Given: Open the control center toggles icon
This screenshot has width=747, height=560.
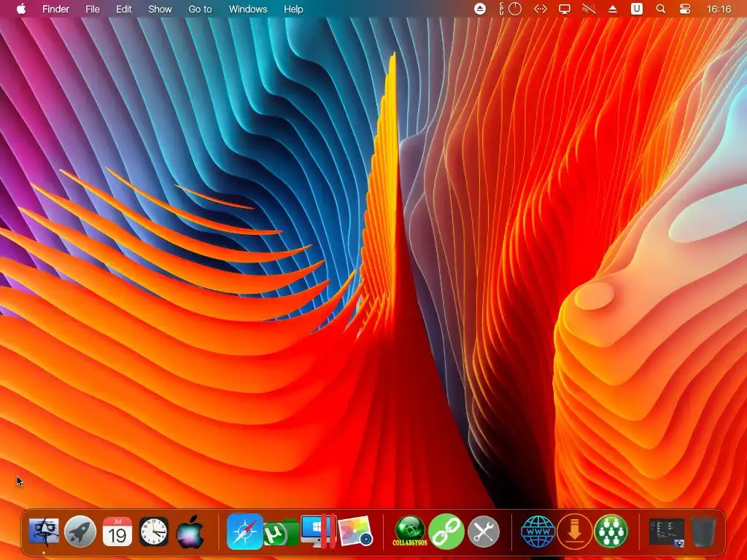Looking at the screenshot, I should (685, 9).
